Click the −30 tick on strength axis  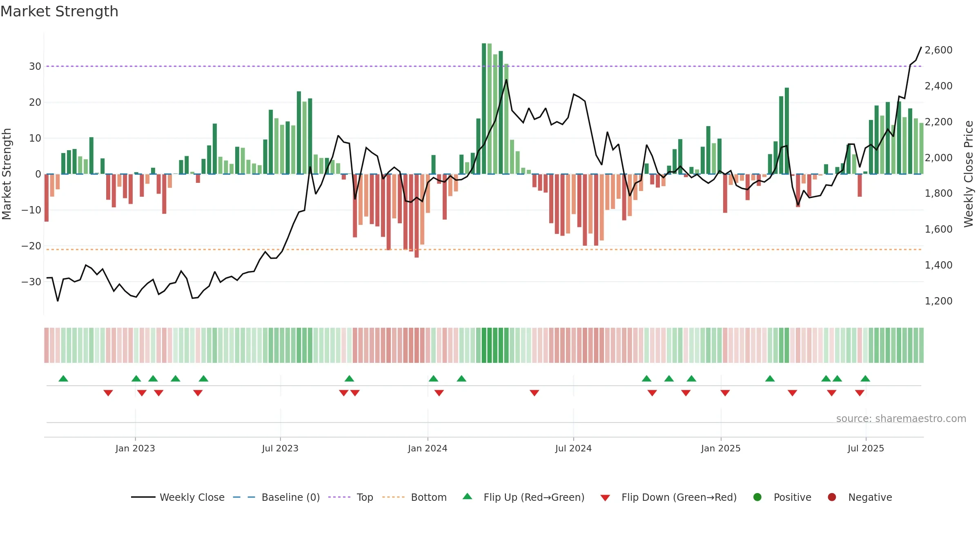(x=31, y=282)
